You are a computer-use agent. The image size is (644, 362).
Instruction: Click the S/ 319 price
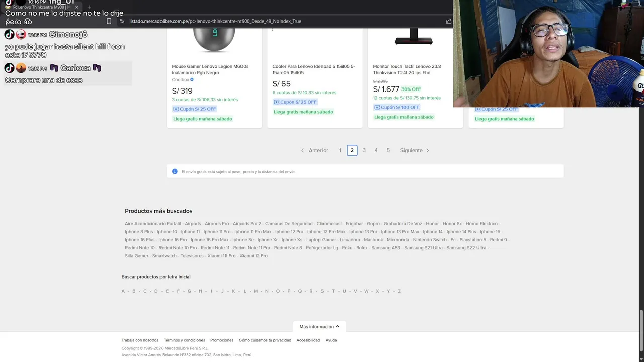(x=182, y=91)
